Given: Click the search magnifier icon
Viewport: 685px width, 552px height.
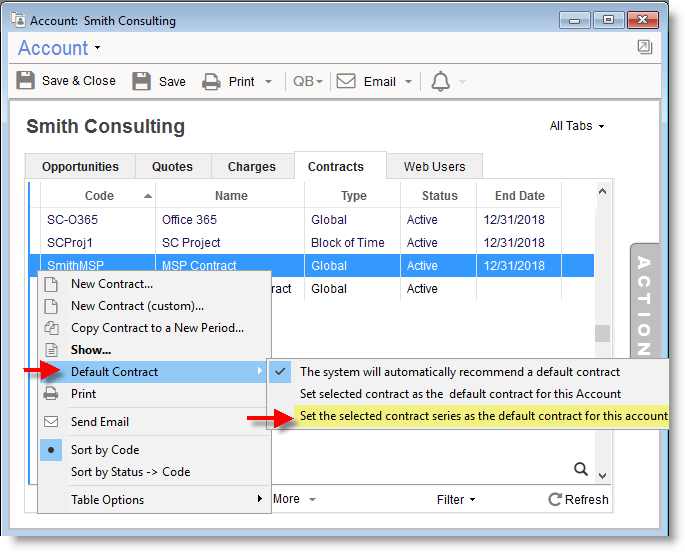Looking at the screenshot, I should point(581,468).
